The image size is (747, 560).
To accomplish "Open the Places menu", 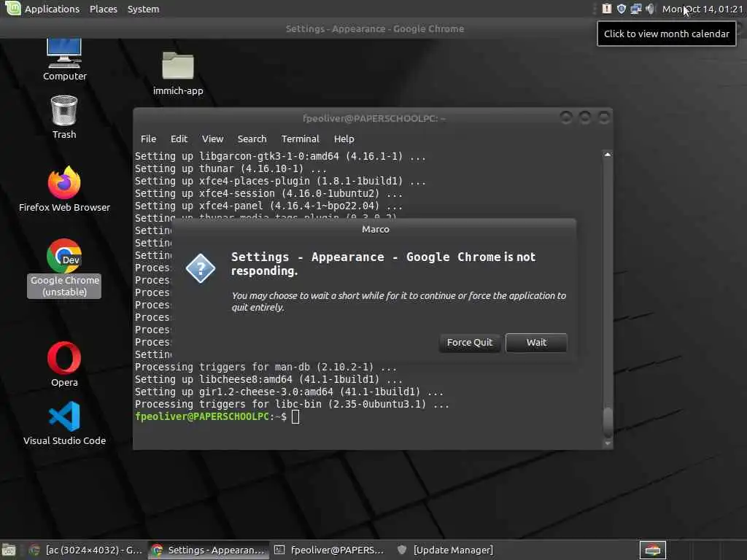I will (x=104, y=9).
